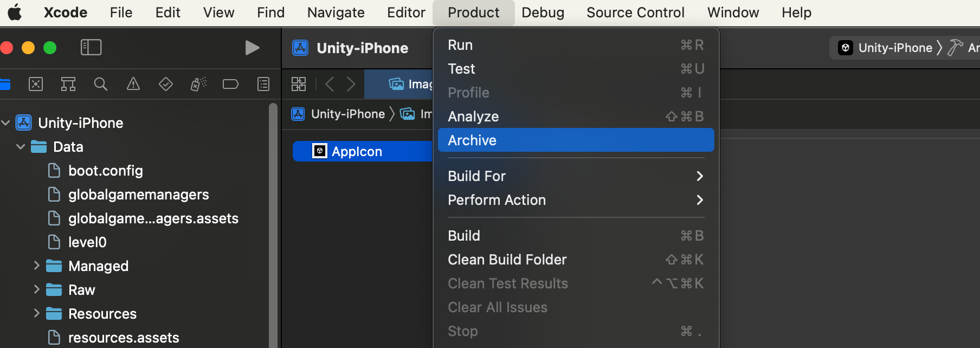The image size is (980, 348).
Task: Open the Report navigator icon
Action: 263,84
